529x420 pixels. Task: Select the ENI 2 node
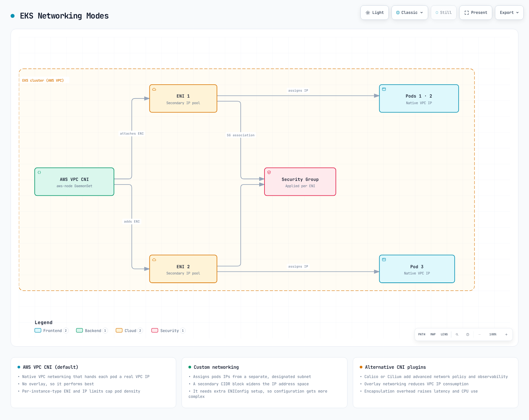183,269
